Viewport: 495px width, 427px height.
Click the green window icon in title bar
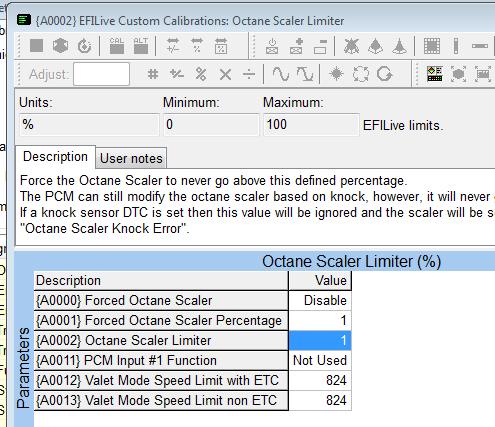(24, 20)
